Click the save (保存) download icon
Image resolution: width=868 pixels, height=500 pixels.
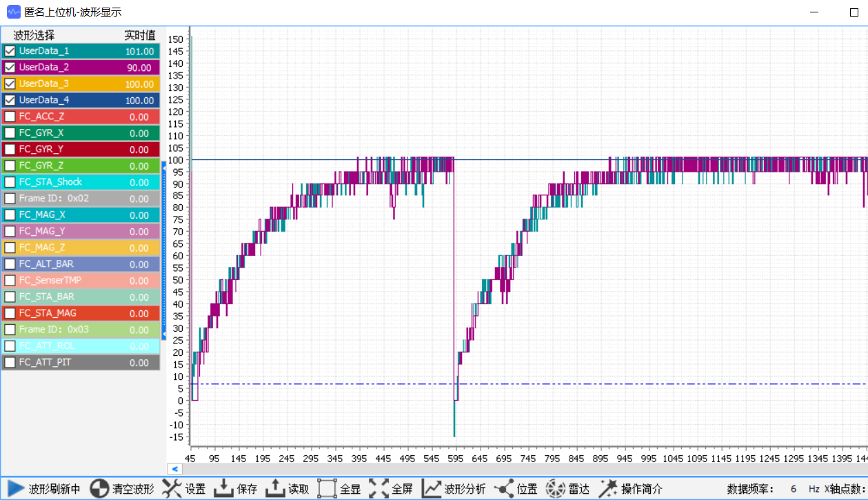(223, 489)
